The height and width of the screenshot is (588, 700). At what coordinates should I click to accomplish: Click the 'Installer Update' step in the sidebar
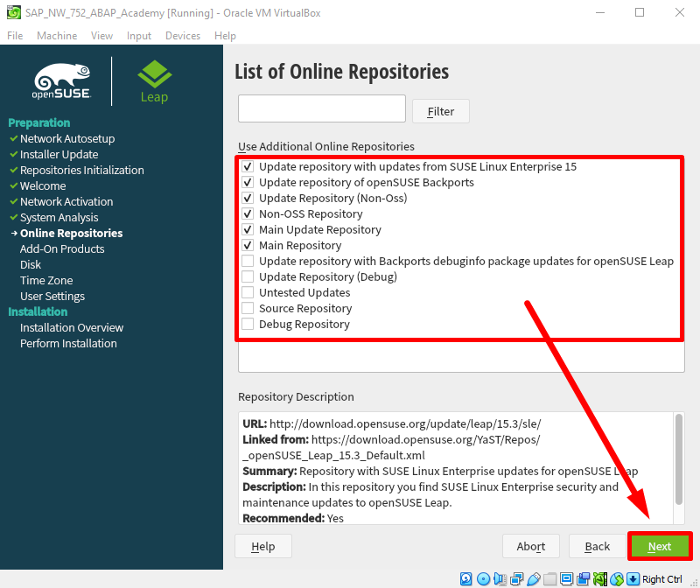pos(59,155)
